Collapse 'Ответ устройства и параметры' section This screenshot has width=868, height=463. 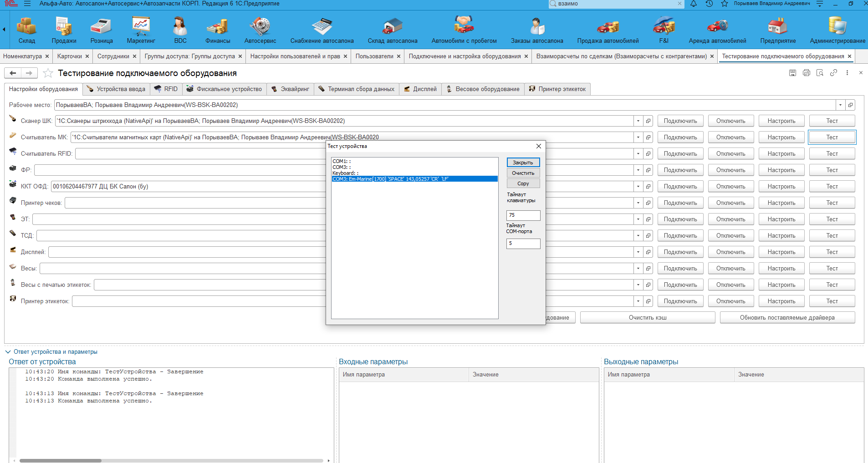(8, 352)
